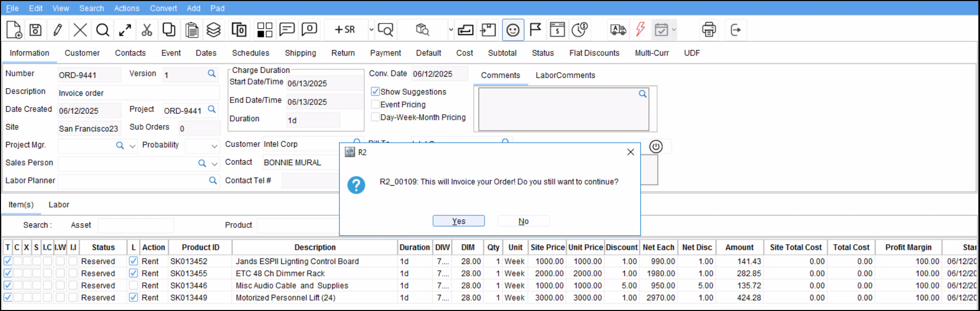Screen dimensions: 980x311
Task: Open the Project Mgr. dropdown arrow
Action: click(132, 146)
